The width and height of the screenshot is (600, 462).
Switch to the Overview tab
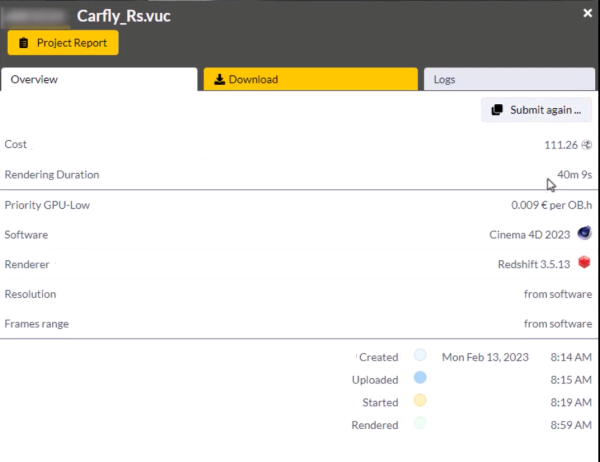tap(99, 80)
